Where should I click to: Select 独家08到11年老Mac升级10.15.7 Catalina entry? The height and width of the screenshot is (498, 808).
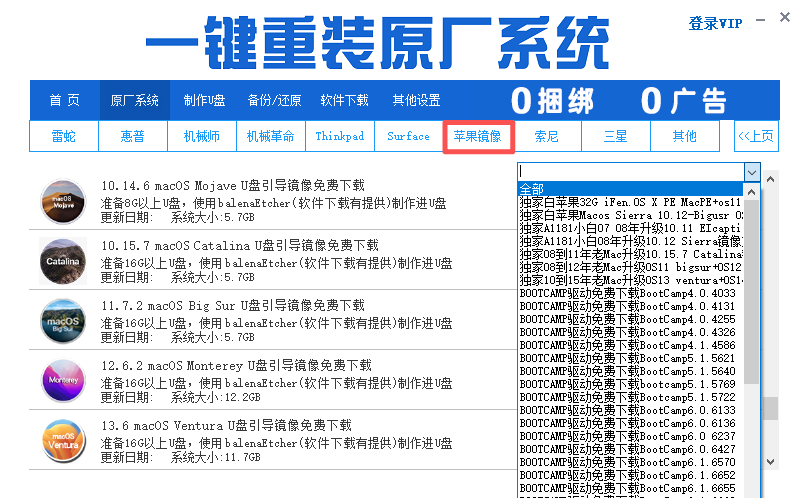click(630, 254)
